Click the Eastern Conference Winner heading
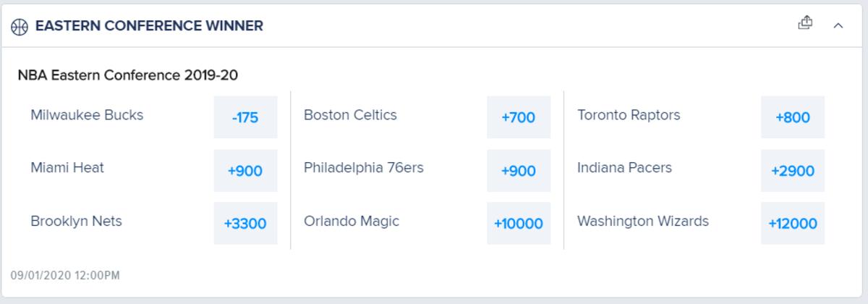 tap(149, 27)
